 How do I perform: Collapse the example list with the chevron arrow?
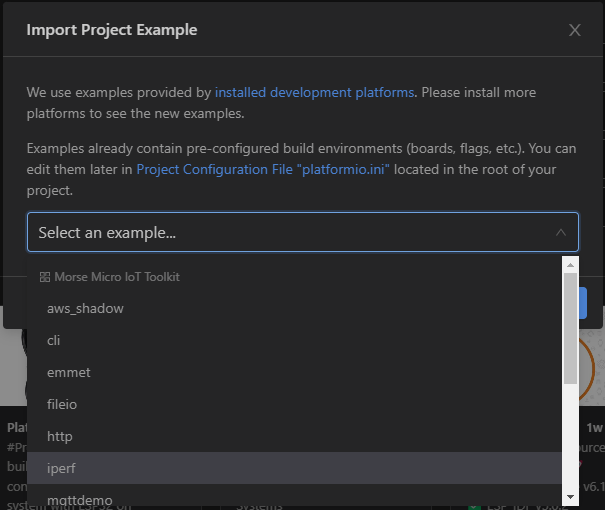coord(560,233)
